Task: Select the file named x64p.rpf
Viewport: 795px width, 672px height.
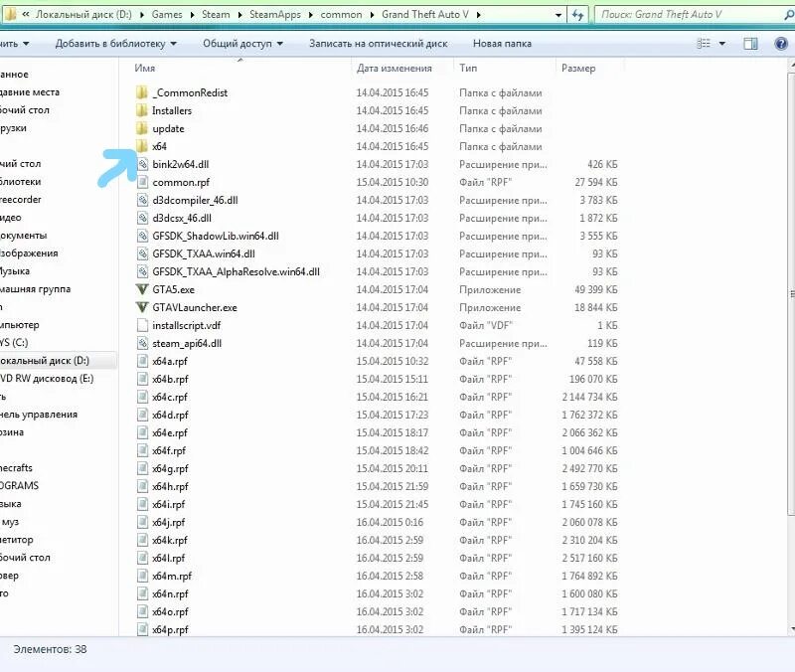Action: (170, 630)
